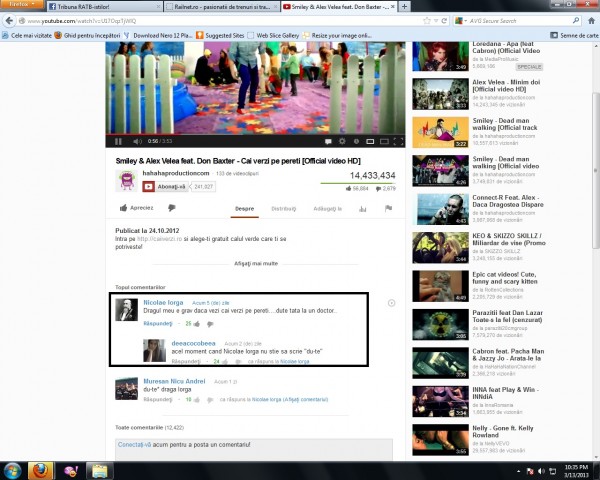Open the video statistics chart icon
This screenshot has width=600, height=480.
[362, 209]
